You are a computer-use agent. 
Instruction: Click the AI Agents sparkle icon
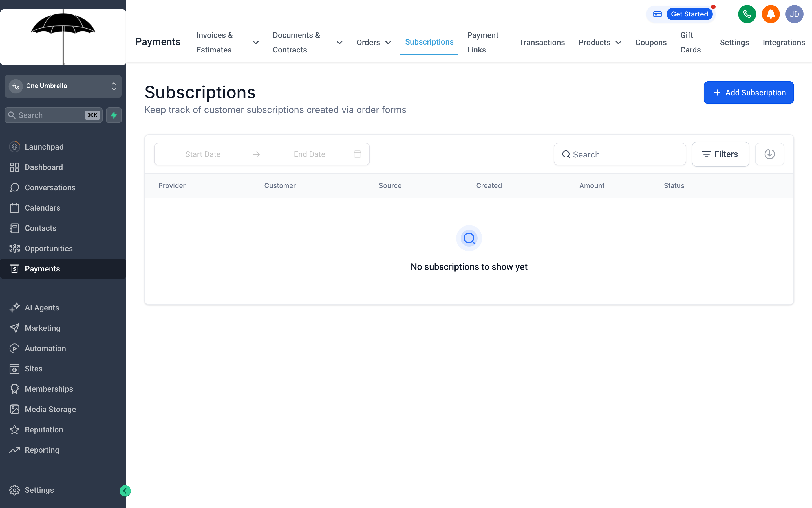(x=14, y=308)
